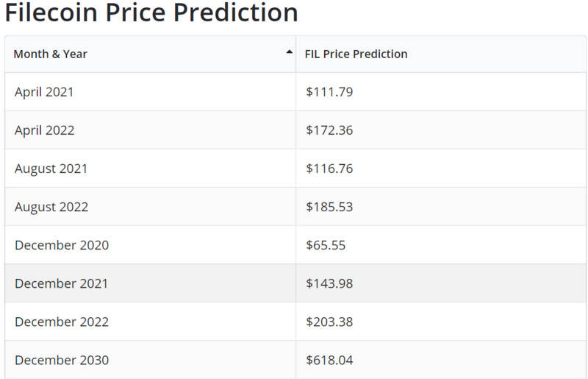Select the April 2021 row cell

(150, 92)
